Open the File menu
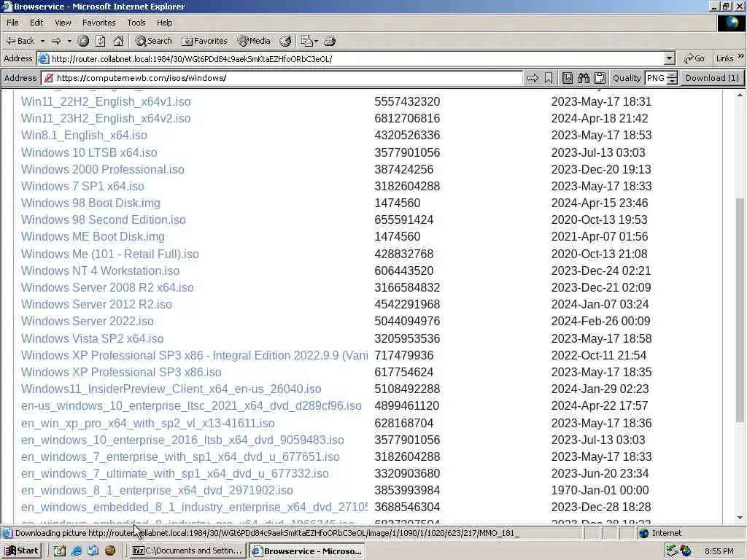 click(13, 23)
